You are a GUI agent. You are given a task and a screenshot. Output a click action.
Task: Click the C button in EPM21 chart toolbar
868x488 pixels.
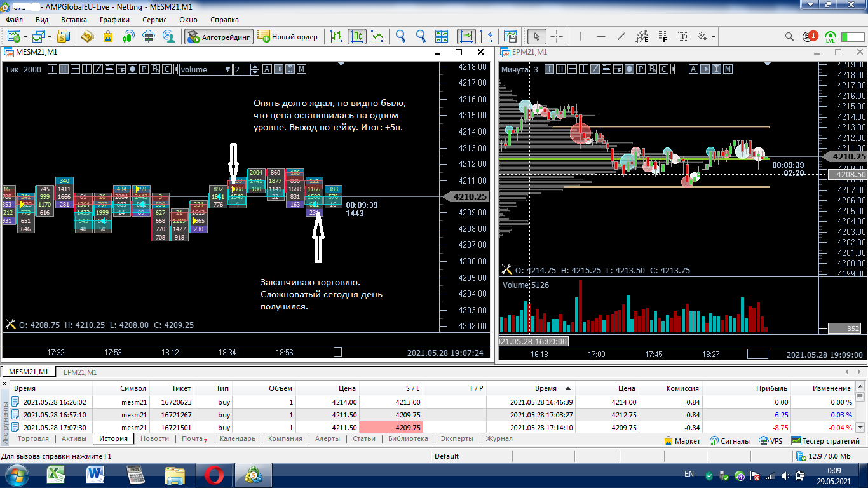(663, 69)
